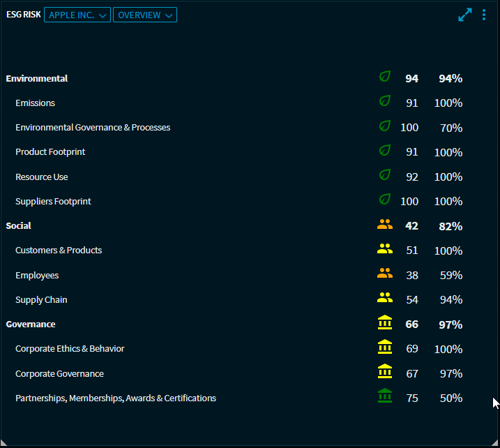Select the Social category heading
The width and height of the screenshot is (500, 448).
19,225
